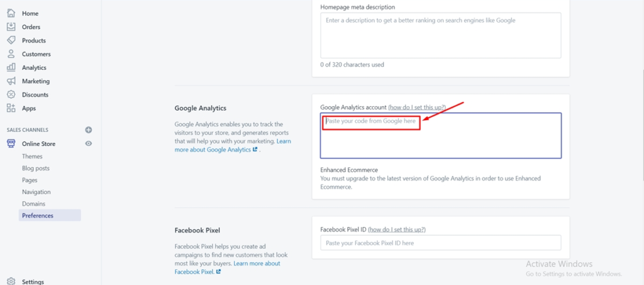Screen dimensions: 644x285
Task: Click the Google Analytics code text area
Action: (x=441, y=135)
